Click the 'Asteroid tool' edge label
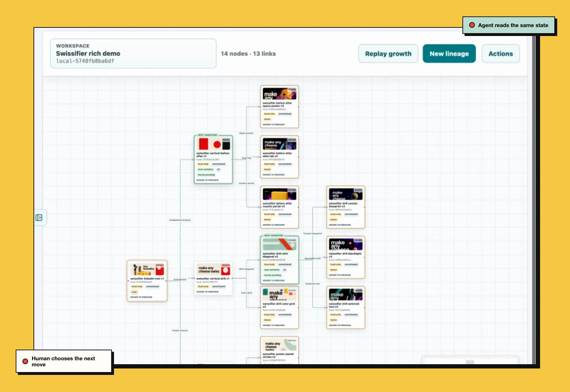The image size is (570, 392). click(x=312, y=284)
